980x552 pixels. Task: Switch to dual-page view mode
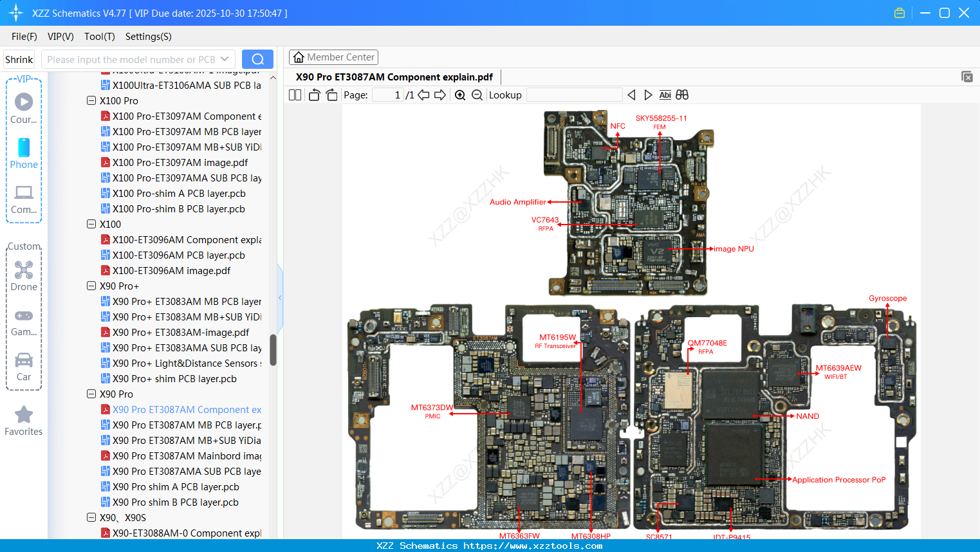[x=294, y=95]
